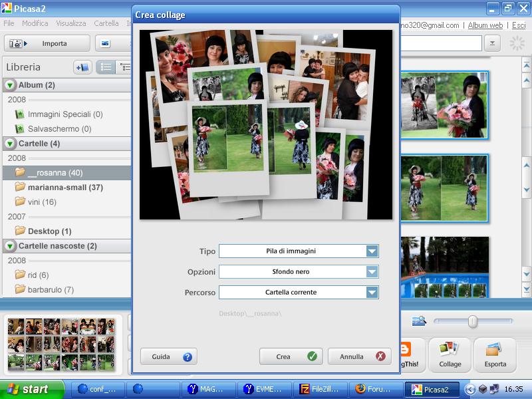Click the Crea button
The height and width of the screenshot is (399, 532).
coord(291,356)
